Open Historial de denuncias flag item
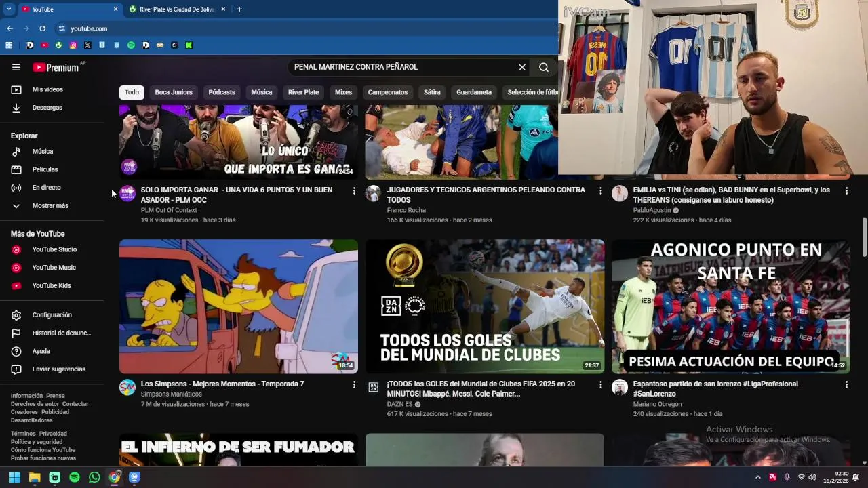The image size is (868, 488). pyautogui.click(x=52, y=333)
